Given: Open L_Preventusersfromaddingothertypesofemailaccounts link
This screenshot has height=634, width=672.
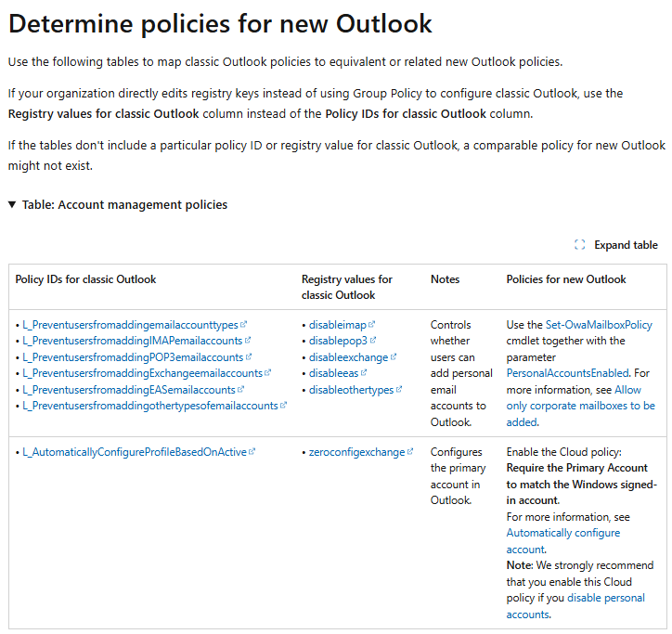Looking at the screenshot, I should (x=150, y=406).
